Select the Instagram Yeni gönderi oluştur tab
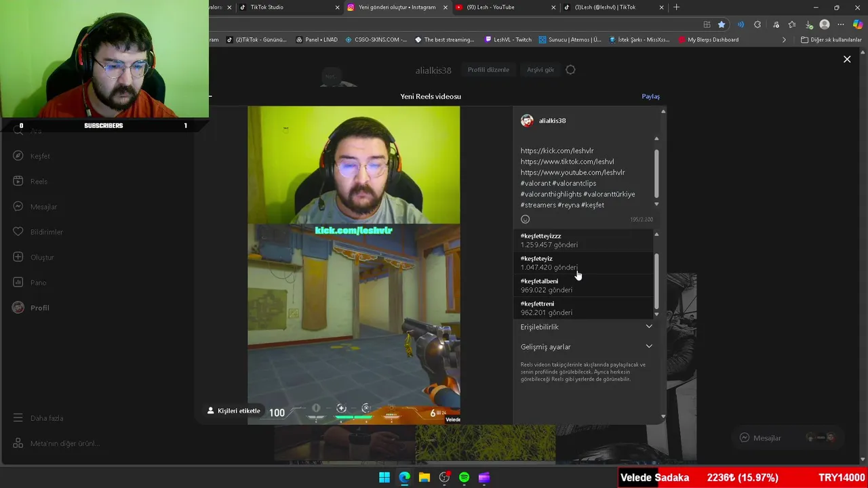 click(397, 7)
